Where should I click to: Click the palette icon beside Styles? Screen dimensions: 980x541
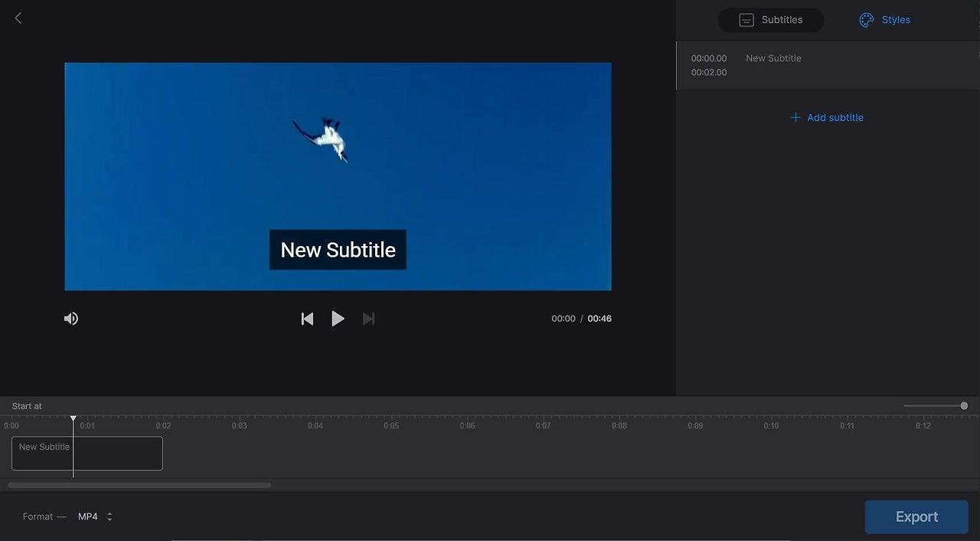pos(866,20)
